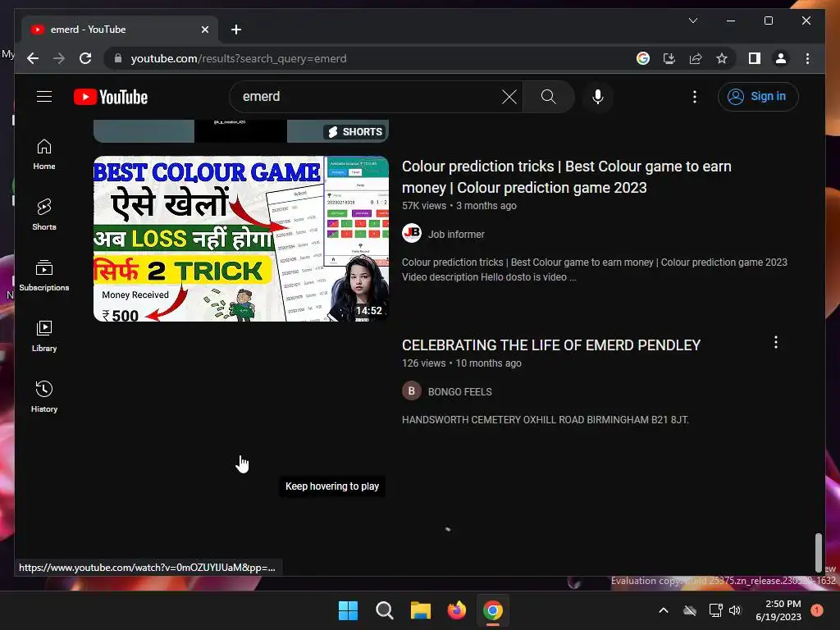Open Subscriptions in the sidebar

pyautogui.click(x=44, y=276)
